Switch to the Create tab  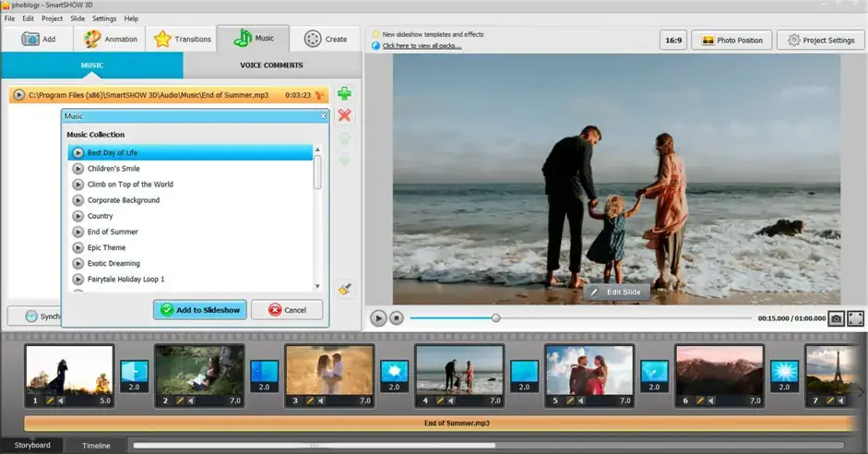326,40
